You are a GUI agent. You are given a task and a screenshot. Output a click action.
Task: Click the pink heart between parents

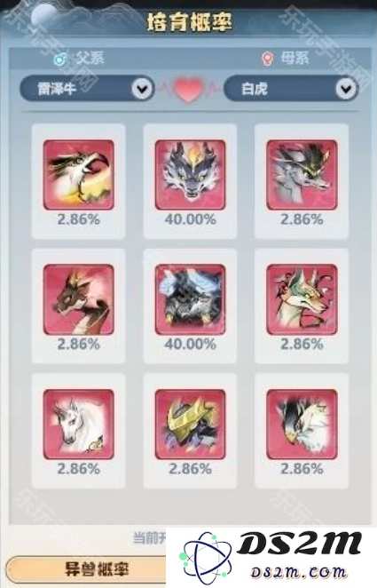(x=189, y=90)
